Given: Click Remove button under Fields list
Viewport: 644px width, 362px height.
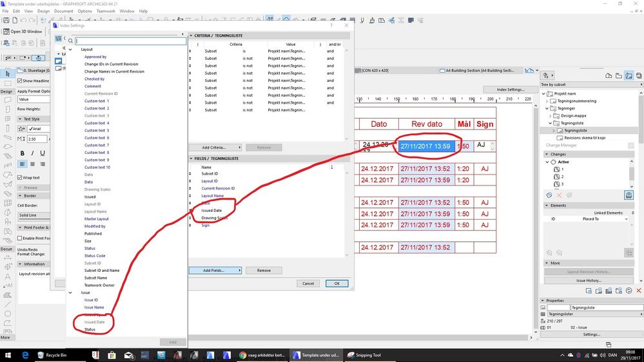Looking at the screenshot, I should click(264, 271).
